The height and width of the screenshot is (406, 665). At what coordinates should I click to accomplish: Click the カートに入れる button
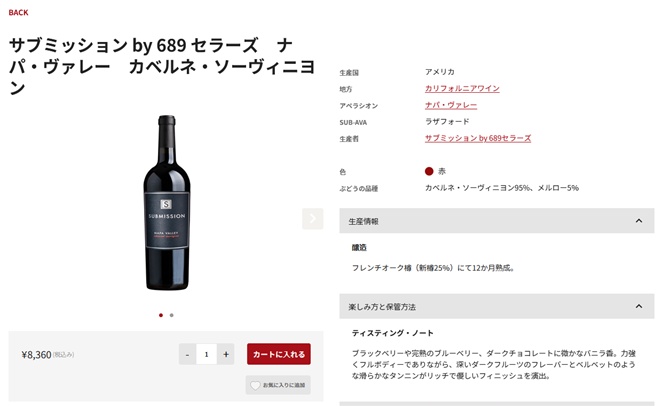[279, 354]
